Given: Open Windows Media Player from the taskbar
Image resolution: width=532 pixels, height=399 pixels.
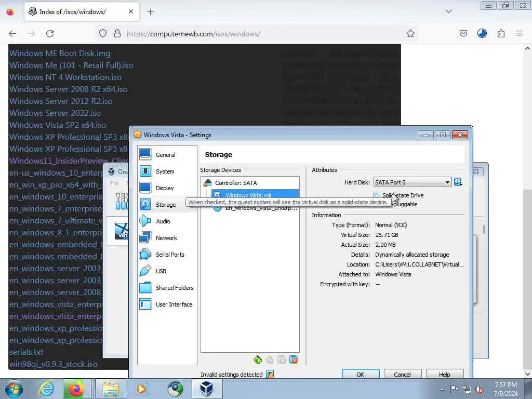Looking at the screenshot, I should 141,389.
